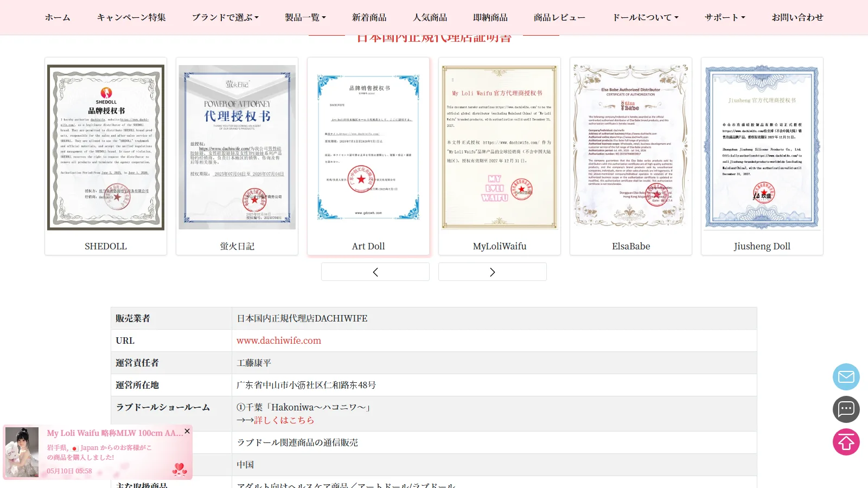Follow the 詳しくはこちら showroom link

pyautogui.click(x=284, y=420)
